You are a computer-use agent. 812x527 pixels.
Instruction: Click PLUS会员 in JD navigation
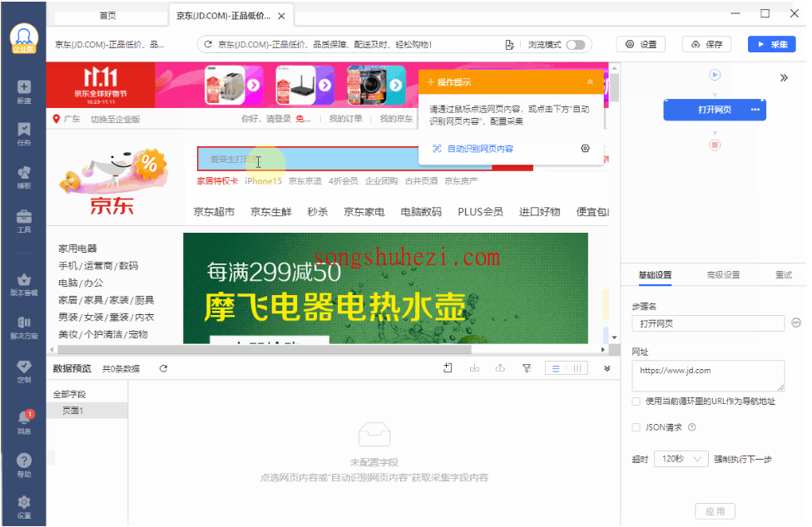click(x=480, y=212)
